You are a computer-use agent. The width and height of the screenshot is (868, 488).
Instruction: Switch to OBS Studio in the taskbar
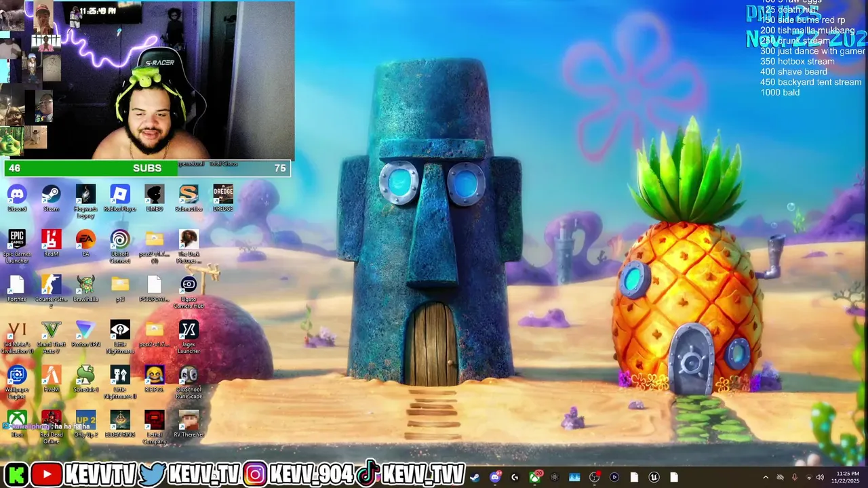coord(595,477)
